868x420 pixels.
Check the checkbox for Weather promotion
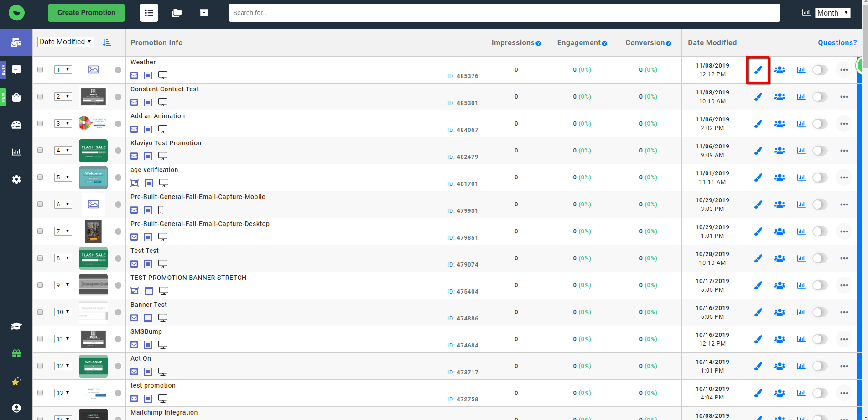(x=40, y=70)
